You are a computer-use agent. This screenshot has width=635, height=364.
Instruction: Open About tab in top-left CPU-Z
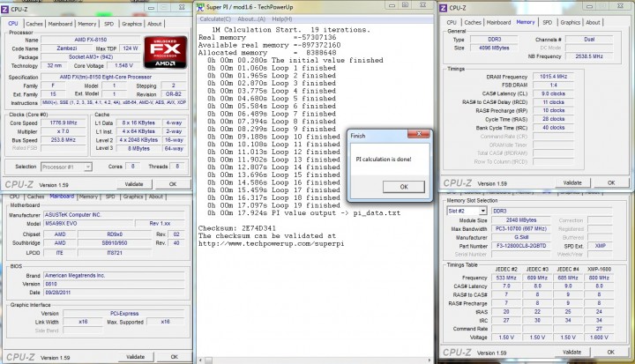click(154, 24)
